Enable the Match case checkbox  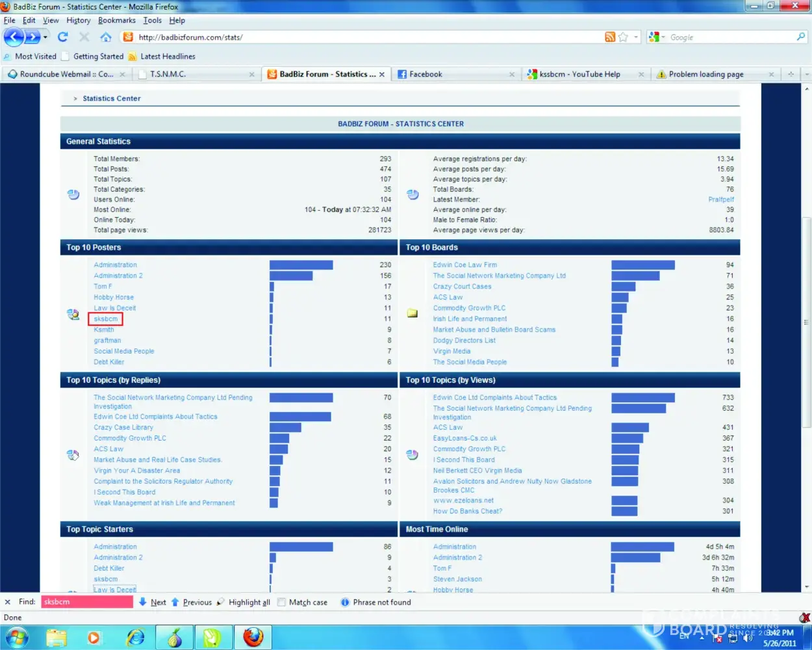[x=282, y=603]
